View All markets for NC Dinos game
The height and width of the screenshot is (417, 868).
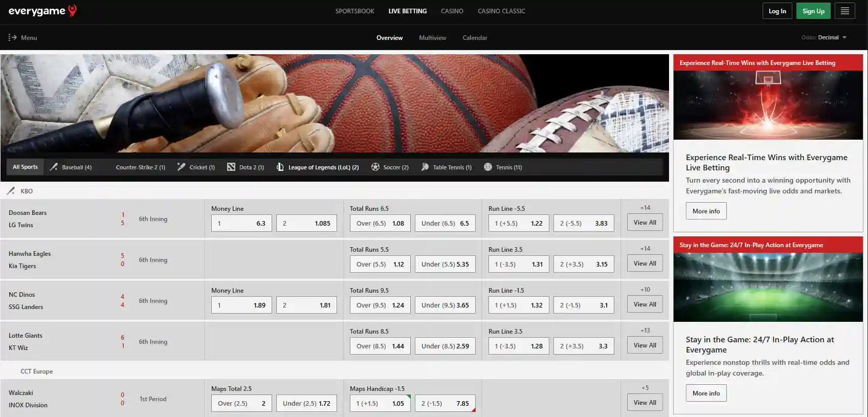click(645, 304)
